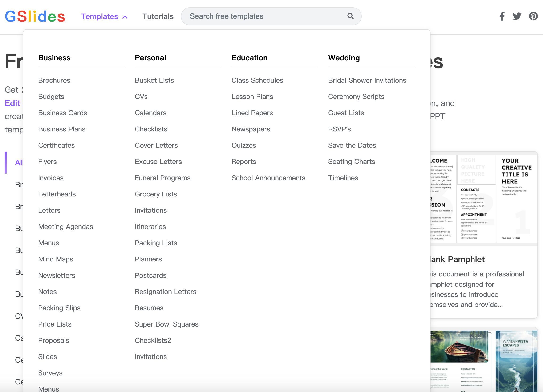
Task: Choose Meeting Agendas from Business list
Action: (x=66, y=227)
